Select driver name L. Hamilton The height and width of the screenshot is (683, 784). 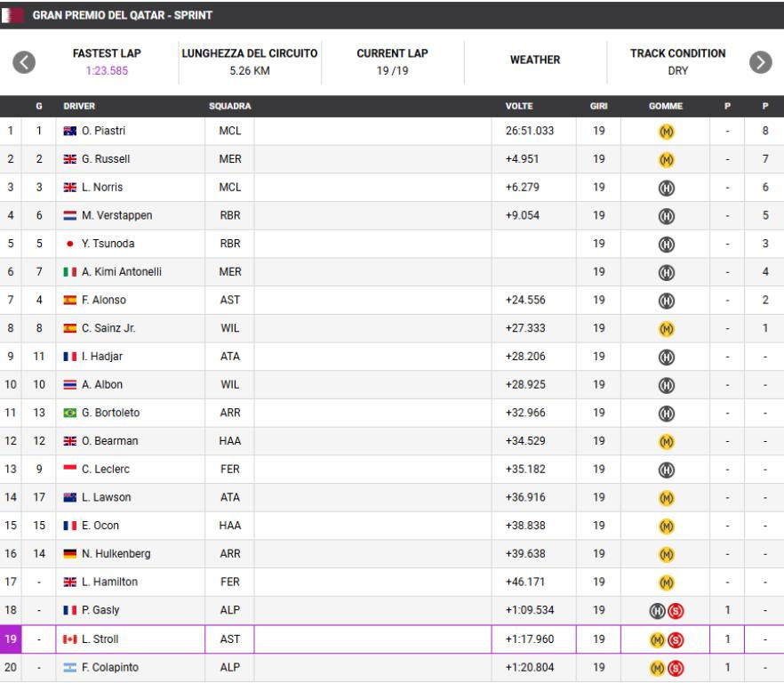coord(109,582)
